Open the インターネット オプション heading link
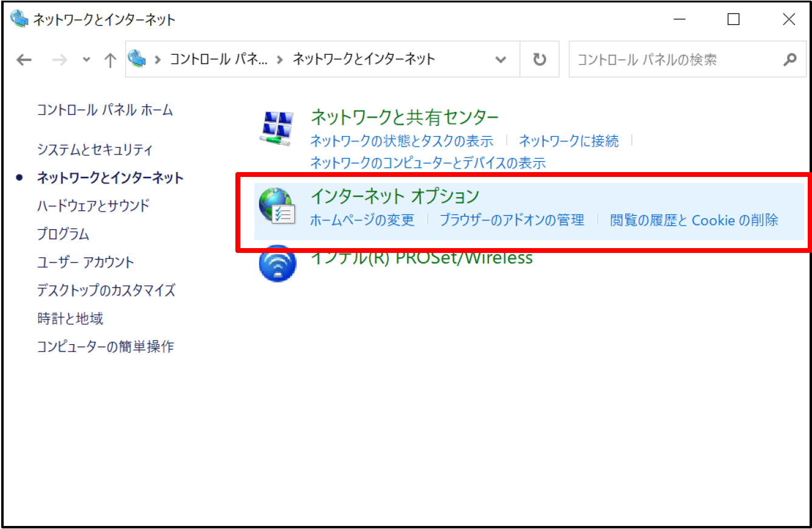Screen dimensions: 812x529 click(395, 196)
